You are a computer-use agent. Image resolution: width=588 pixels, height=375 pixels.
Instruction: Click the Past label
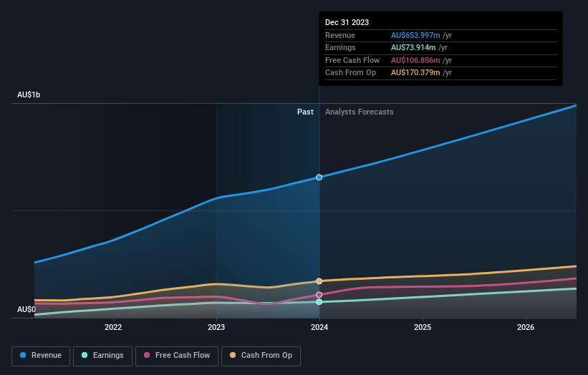[305, 112]
